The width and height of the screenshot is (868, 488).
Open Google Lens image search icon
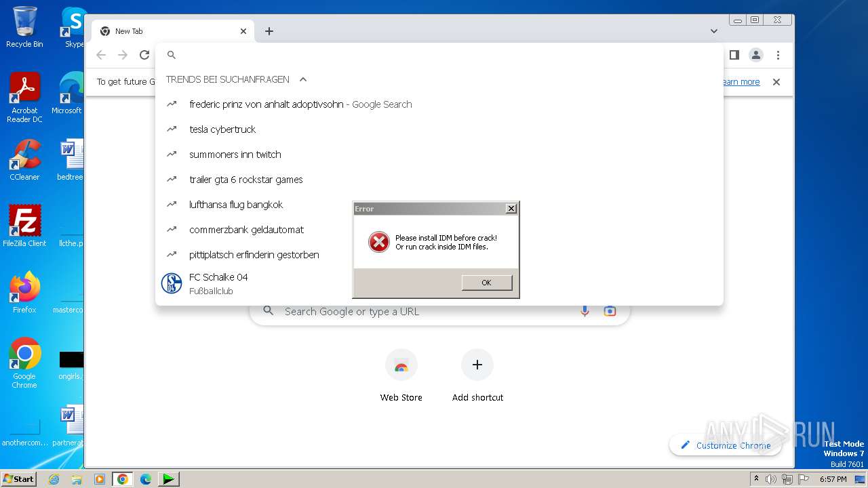coord(610,311)
